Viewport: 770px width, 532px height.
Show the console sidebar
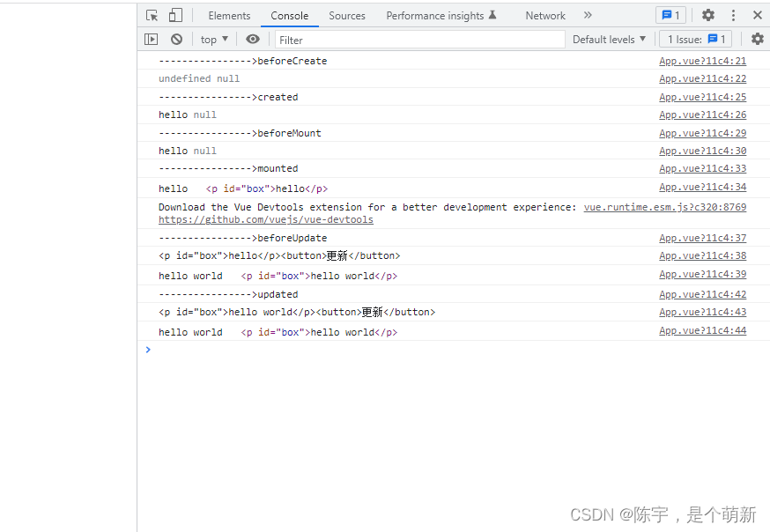click(x=152, y=40)
